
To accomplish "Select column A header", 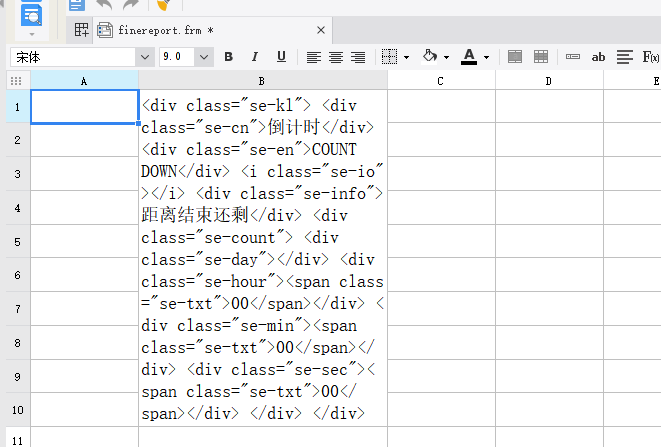I will tap(84, 81).
